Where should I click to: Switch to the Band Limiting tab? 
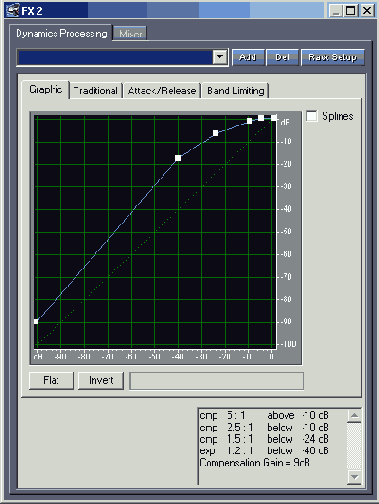pos(235,90)
